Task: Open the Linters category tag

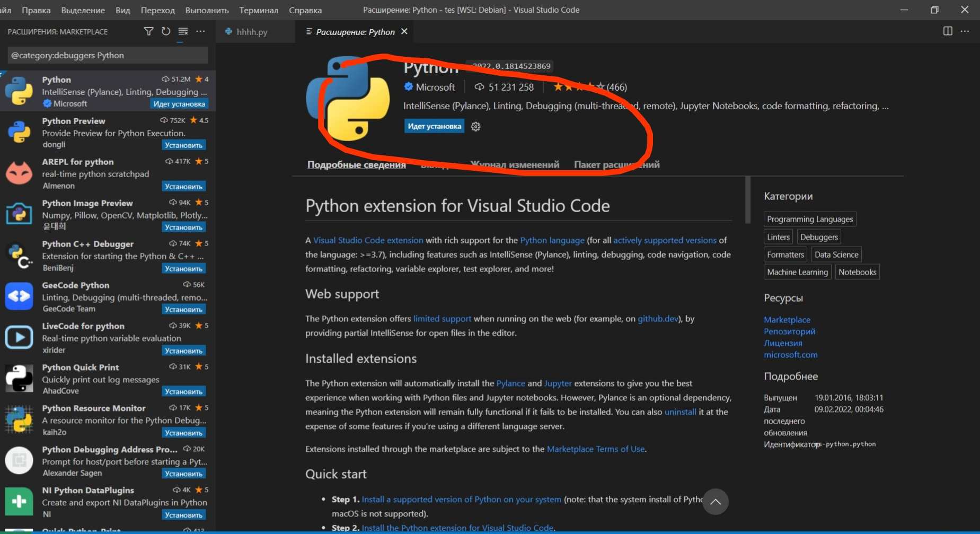Action: tap(778, 237)
